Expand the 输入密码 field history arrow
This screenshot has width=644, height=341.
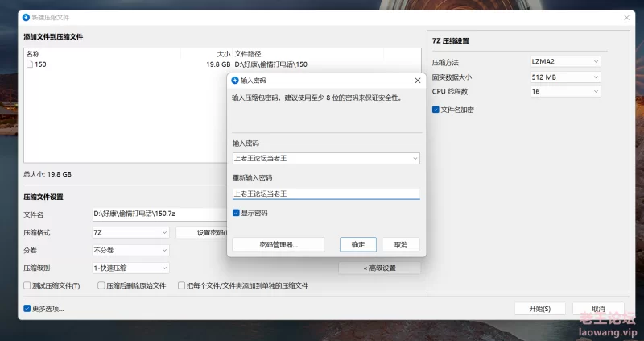click(x=415, y=158)
